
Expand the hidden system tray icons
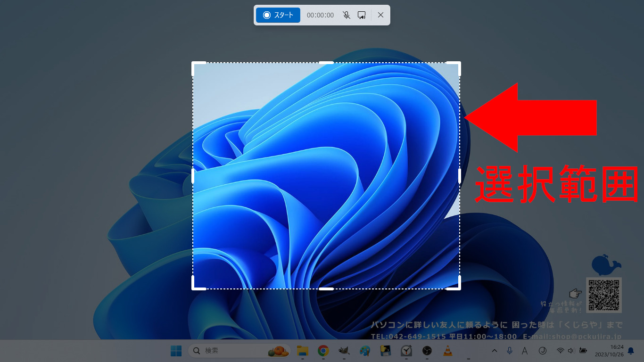[x=495, y=351]
